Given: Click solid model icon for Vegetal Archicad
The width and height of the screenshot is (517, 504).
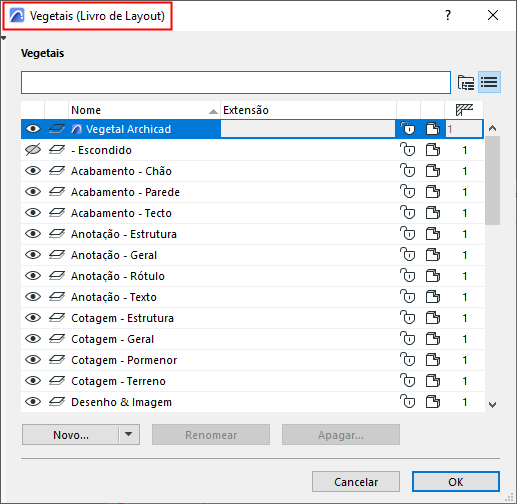Looking at the screenshot, I should [433, 129].
